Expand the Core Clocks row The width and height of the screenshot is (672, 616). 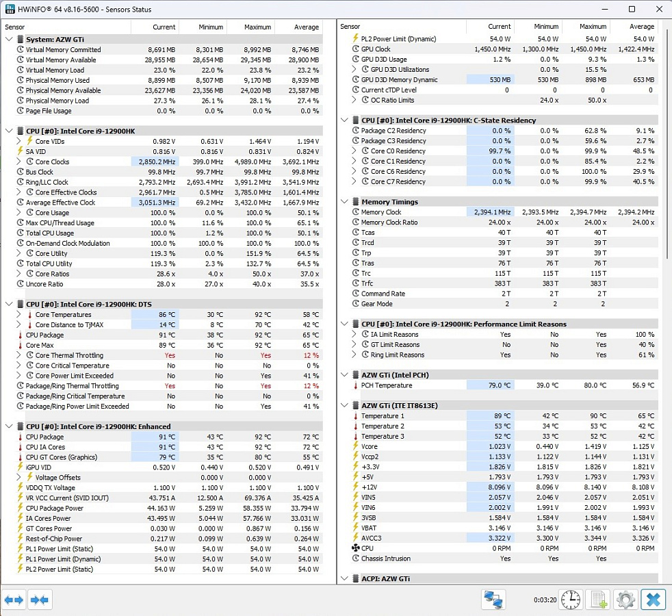pos(19,162)
